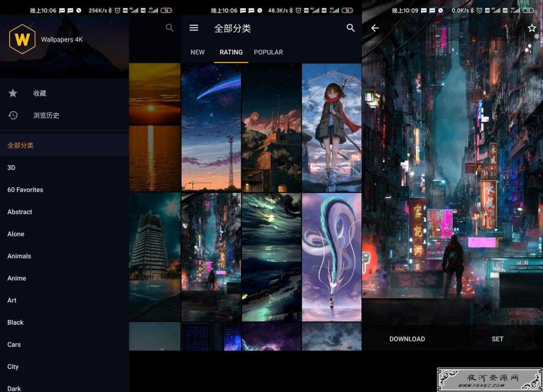The width and height of the screenshot is (543, 392).
Task: Open the sunset over water thumbnail
Action: coord(155,127)
